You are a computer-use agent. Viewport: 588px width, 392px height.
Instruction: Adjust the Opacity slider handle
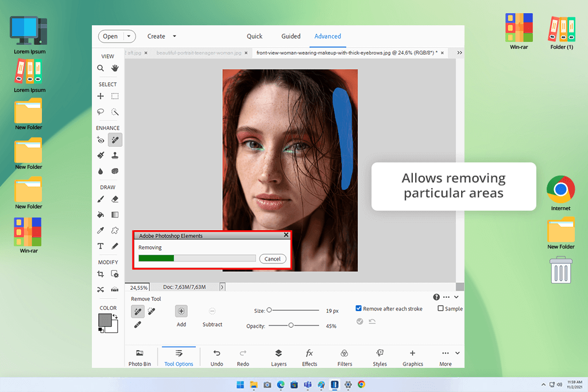[291, 325]
